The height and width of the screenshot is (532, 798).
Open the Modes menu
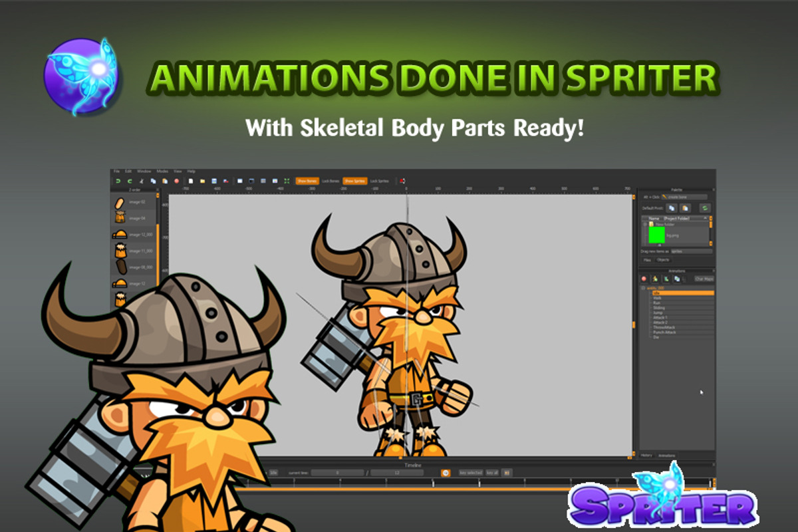tap(162, 171)
